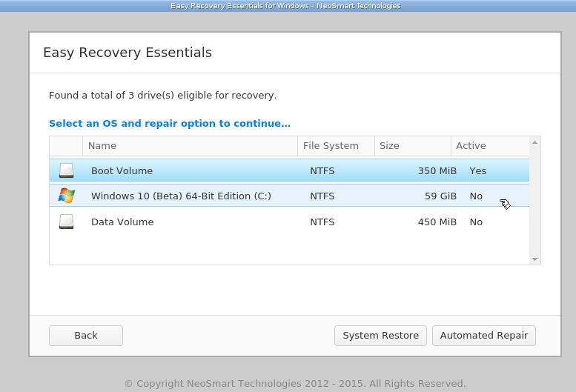Viewport: 576px width, 392px height.
Task: Click the blank header cell above drive icons
Action: [x=66, y=146]
